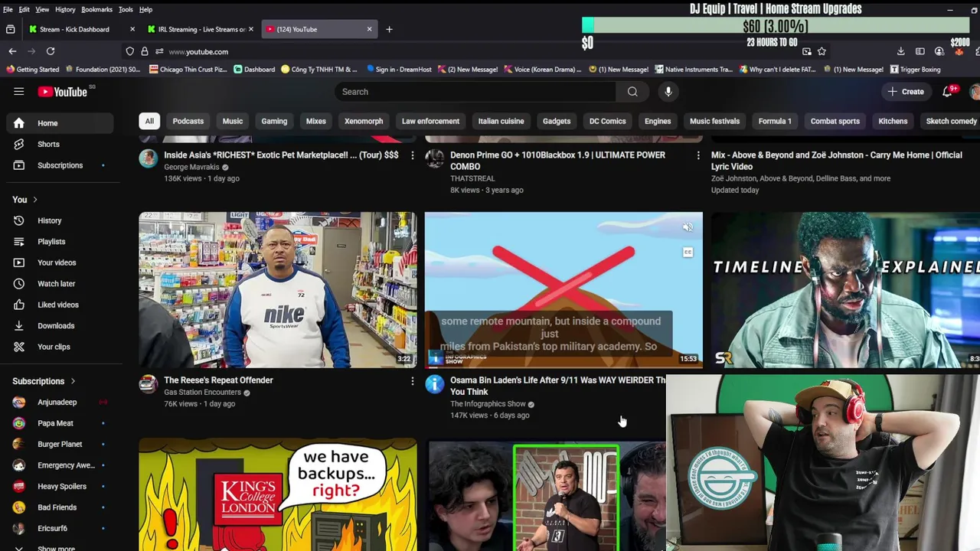
Task: Open options for Denon Prime GO video
Action: coord(697,155)
